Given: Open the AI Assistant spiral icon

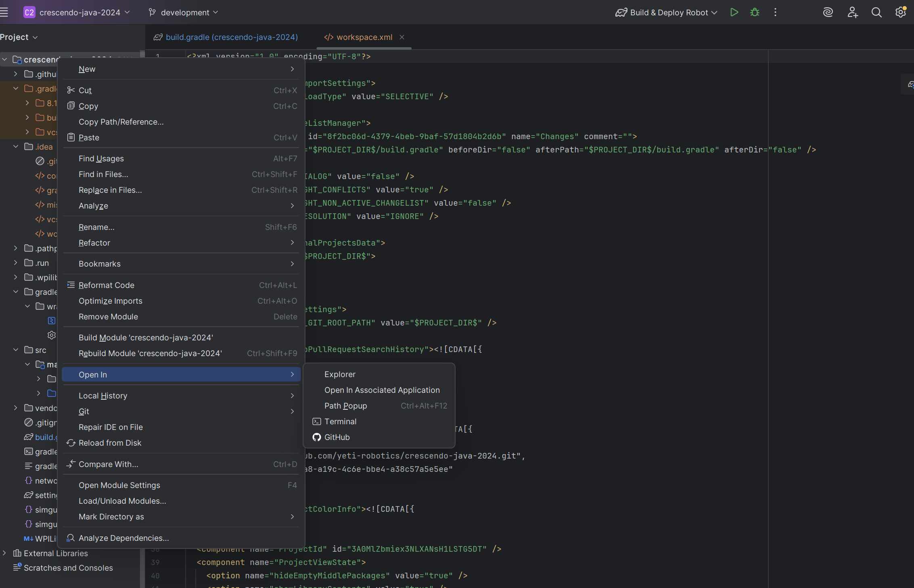Looking at the screenshot, I should click(x=828, y=13).
